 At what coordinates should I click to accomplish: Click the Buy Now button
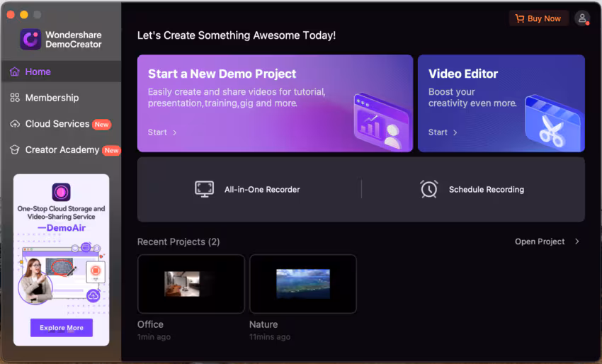tap(539, 18)
